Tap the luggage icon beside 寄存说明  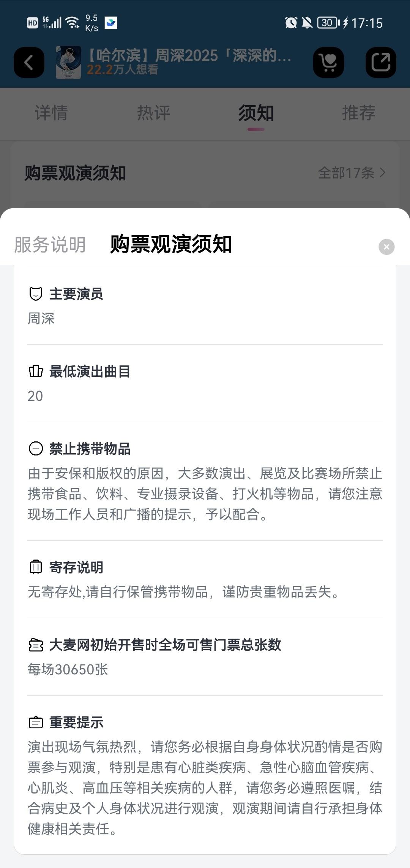[36, 567]
